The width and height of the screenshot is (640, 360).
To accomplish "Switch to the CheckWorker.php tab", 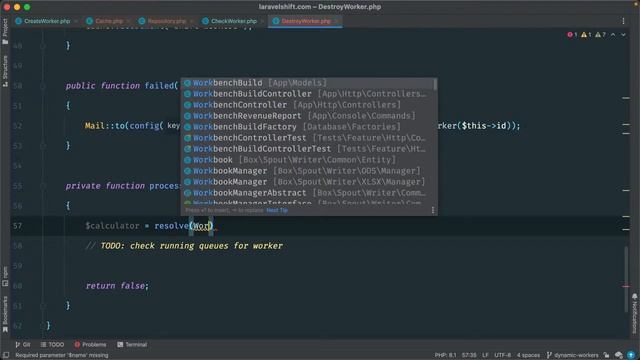I will pyautogui.click(x=230, y=21).
